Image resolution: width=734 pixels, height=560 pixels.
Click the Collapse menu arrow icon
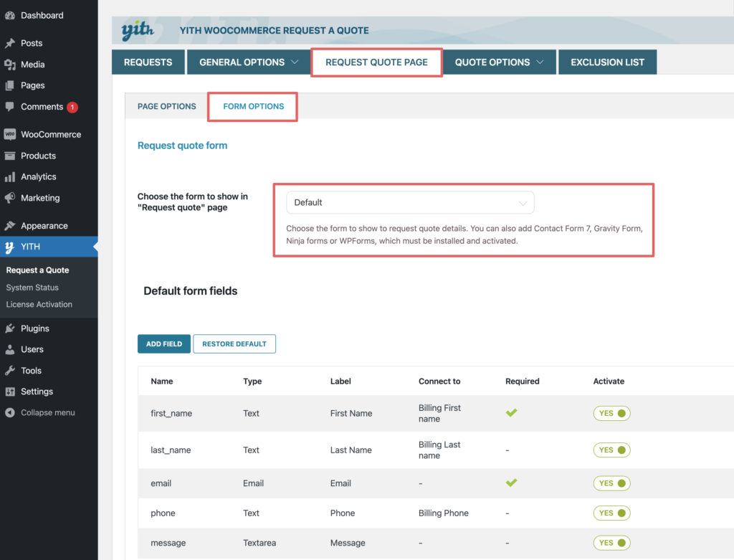[10, 413]
